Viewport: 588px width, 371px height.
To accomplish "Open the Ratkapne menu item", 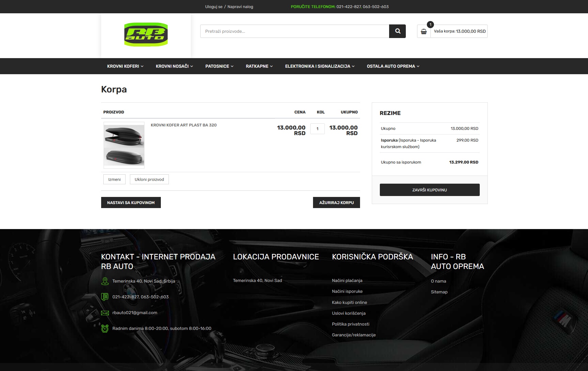I will [259, 66].
